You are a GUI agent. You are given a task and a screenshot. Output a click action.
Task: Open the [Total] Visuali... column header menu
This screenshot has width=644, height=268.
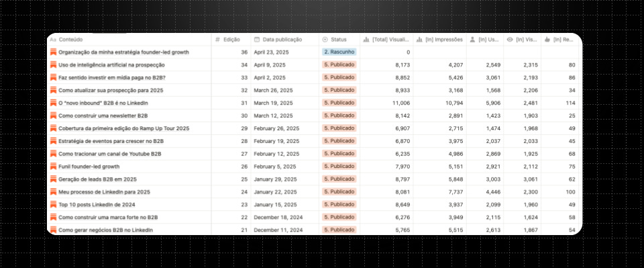pos(386,40)
